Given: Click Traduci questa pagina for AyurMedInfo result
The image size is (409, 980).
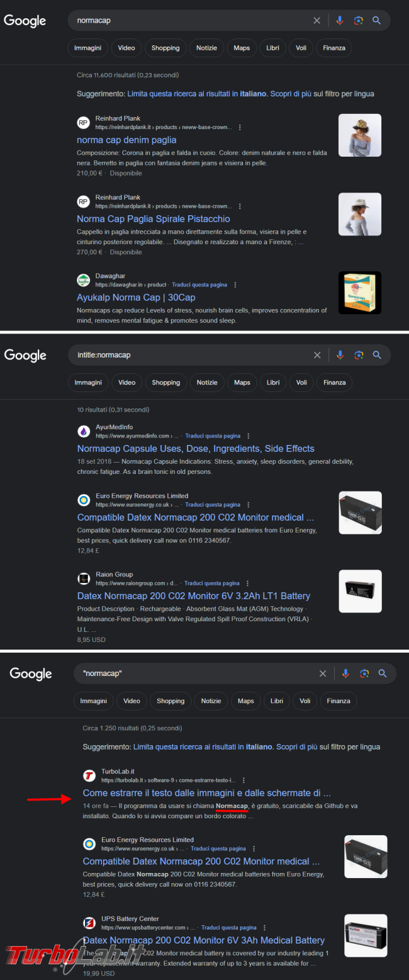Looking at the screenshot, I should pyautogui.click(x=213, y=436).
